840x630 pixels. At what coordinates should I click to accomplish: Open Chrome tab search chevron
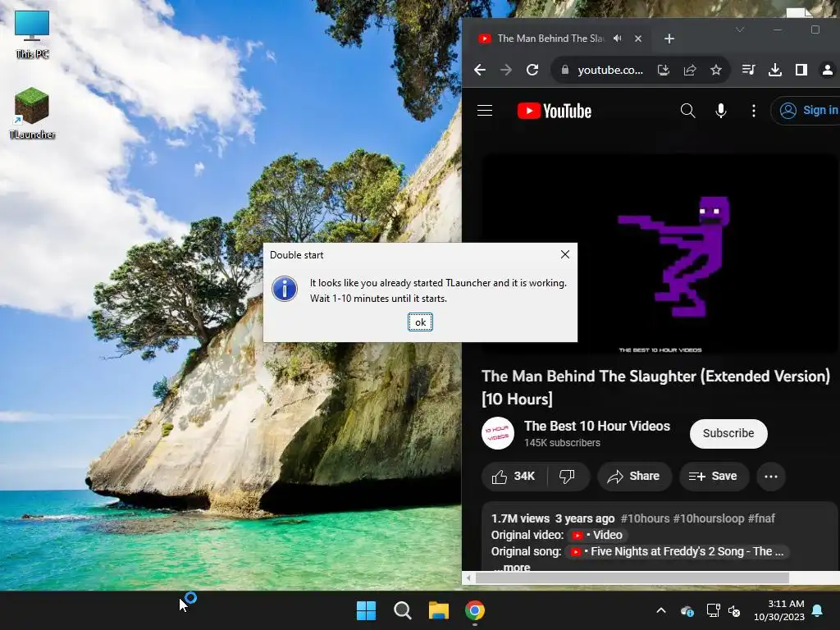[x=740, y=30]
